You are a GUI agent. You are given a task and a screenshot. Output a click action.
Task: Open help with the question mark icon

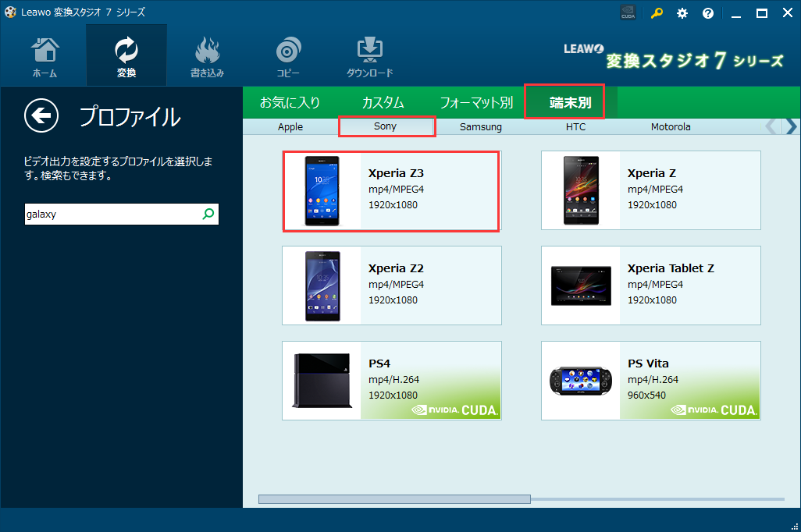pos(707,12)
